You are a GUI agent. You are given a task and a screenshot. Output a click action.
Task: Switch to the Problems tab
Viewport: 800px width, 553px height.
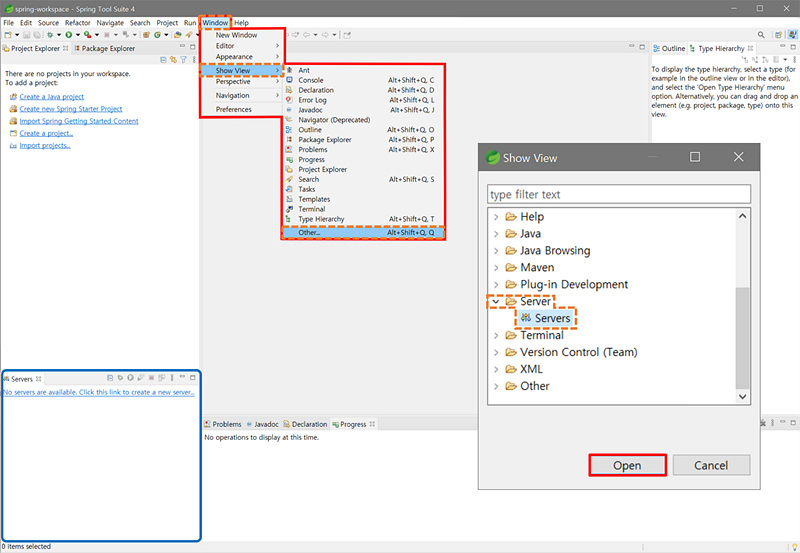[x=223, y=424]
